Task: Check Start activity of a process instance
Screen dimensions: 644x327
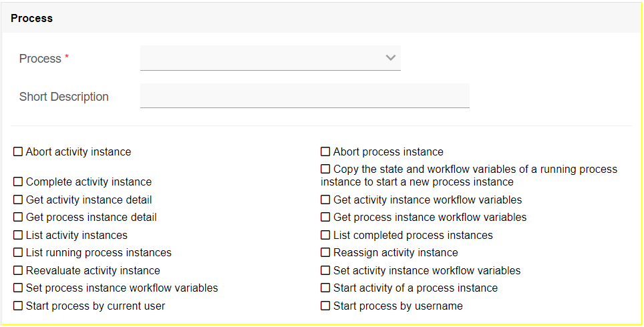Action: pyautogui.click(x=325, y=288)
